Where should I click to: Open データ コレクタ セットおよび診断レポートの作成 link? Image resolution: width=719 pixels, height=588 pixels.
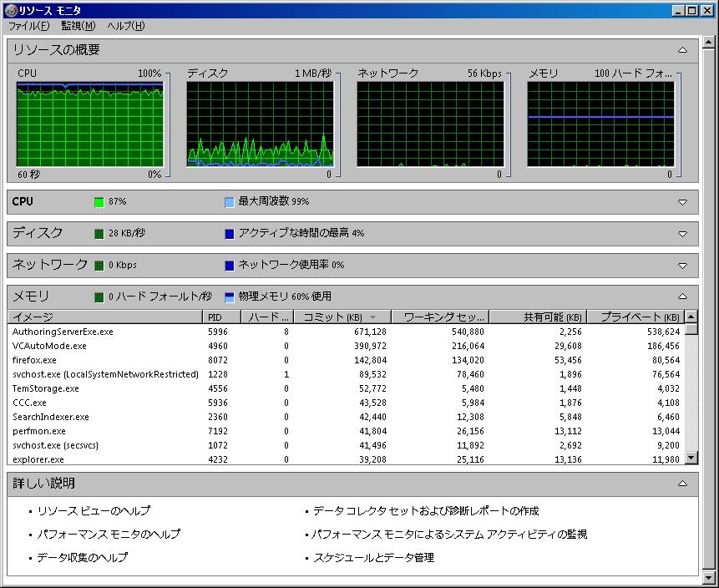(426, 511)
